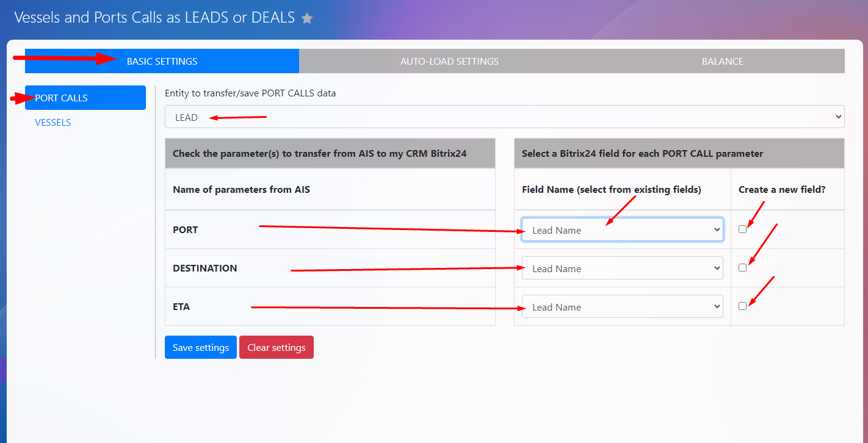Screen dimensions: 868x443
Task: Open the field name dropdown for PORT
Action: pos(622,230)
